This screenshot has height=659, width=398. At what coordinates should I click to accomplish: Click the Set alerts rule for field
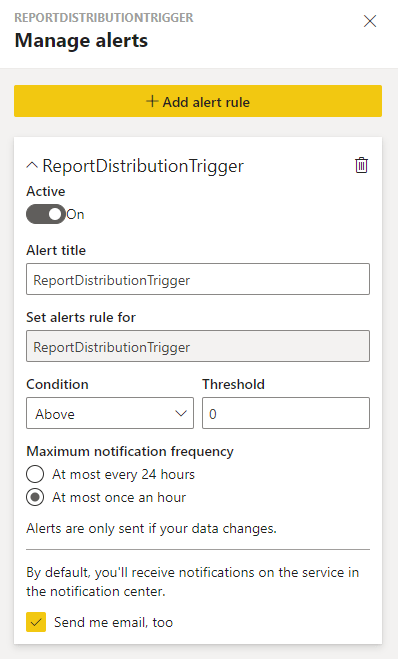click(198, 346)
